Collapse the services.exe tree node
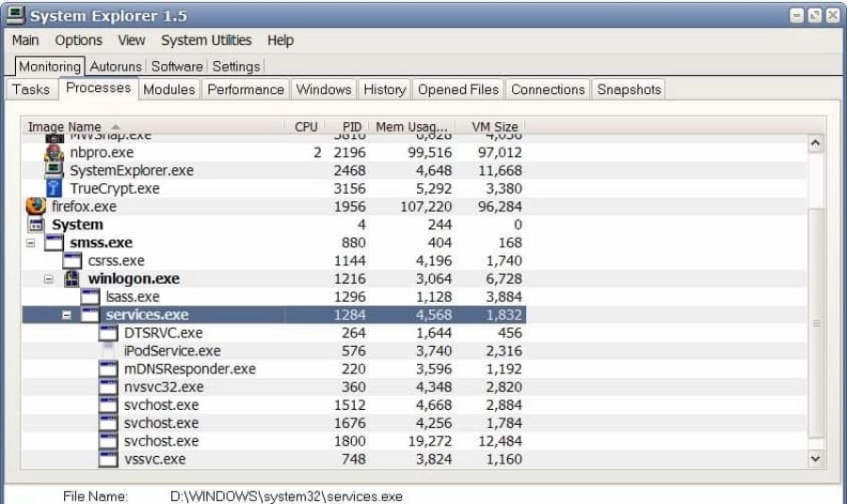 67,315
